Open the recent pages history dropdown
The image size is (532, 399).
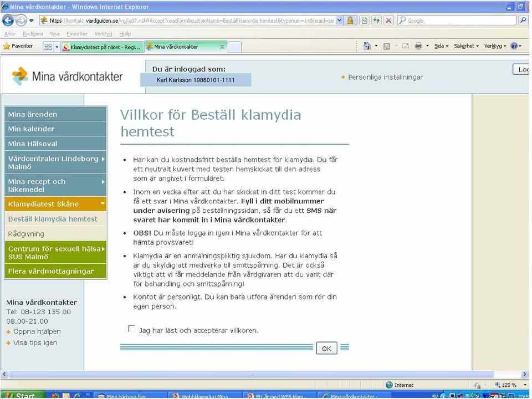[32, 21]
